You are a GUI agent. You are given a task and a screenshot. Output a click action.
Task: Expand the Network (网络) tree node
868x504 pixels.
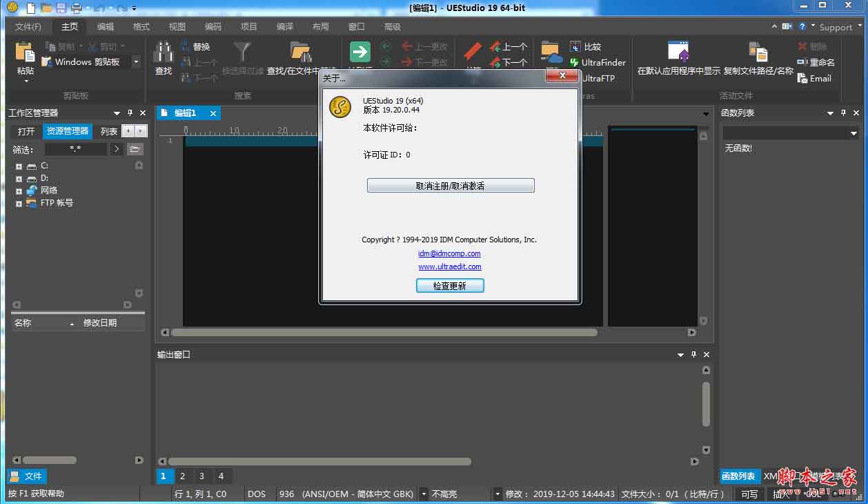(19, 191)
